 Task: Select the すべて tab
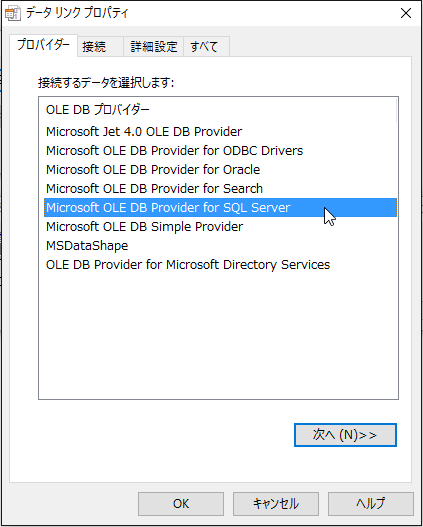coord(206,46)
